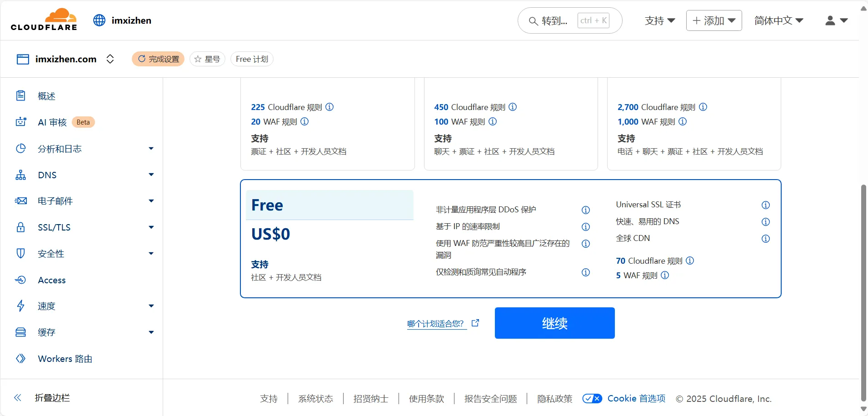Click the 速度 lightning icon

pyautogui.click(x=21, y=306)
